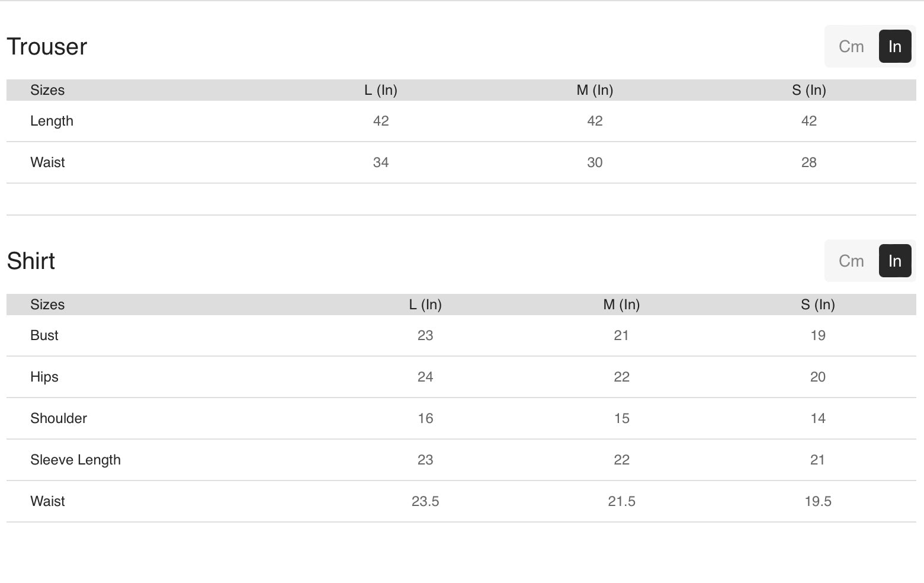Click the Shirt waist value 23.5
924x583 pixels.
(x=425, y=501)
